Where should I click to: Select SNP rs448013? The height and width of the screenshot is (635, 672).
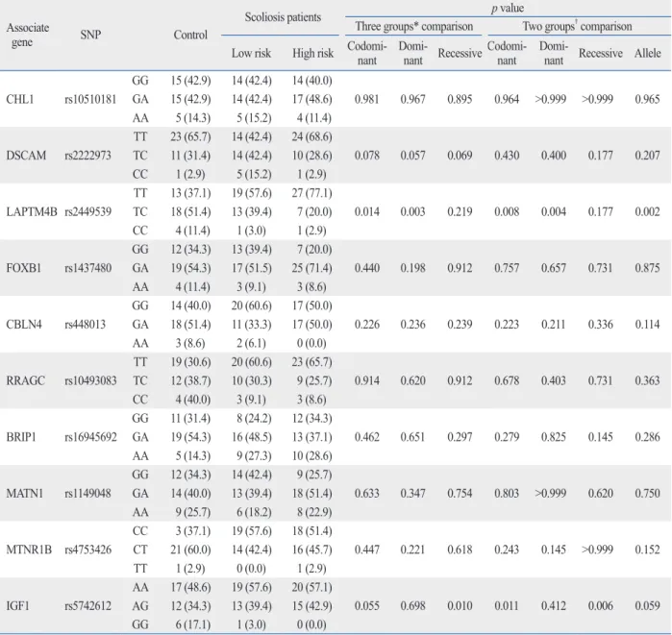point(85,324)
